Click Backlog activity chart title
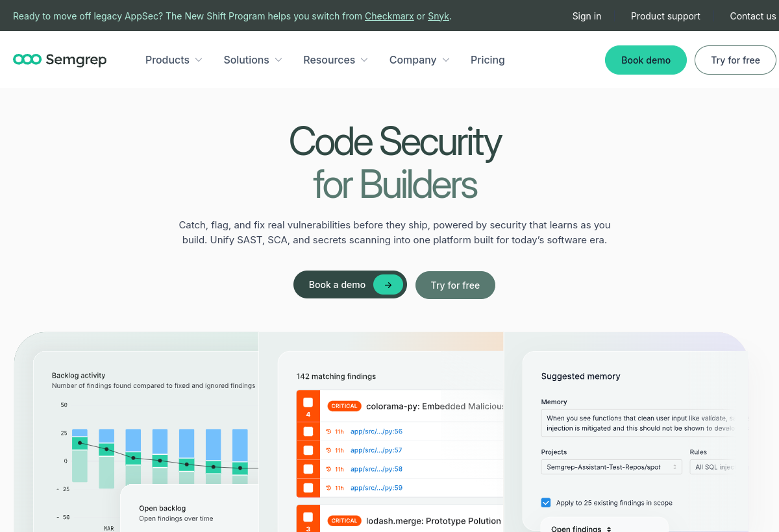This screenshot has width=779, height=532. [79, 375]
